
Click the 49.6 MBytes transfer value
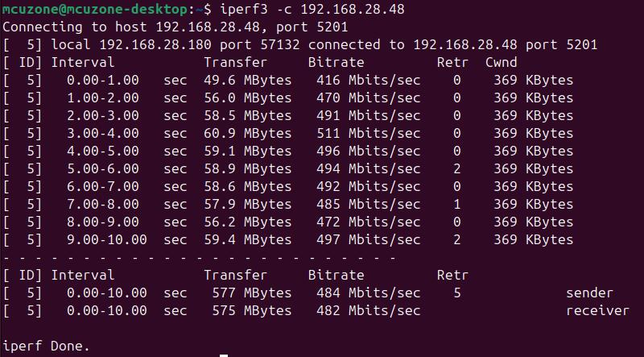(248, 81)
